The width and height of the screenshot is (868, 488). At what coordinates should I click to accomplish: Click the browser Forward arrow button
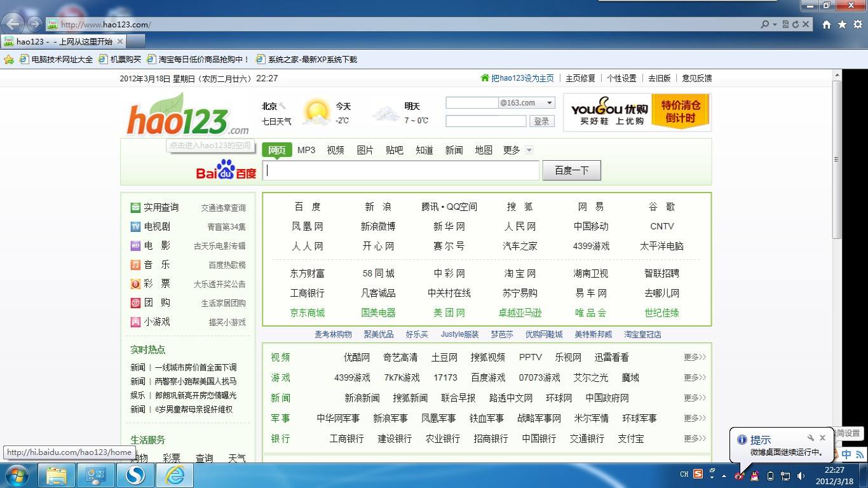[x=35, y=24]
